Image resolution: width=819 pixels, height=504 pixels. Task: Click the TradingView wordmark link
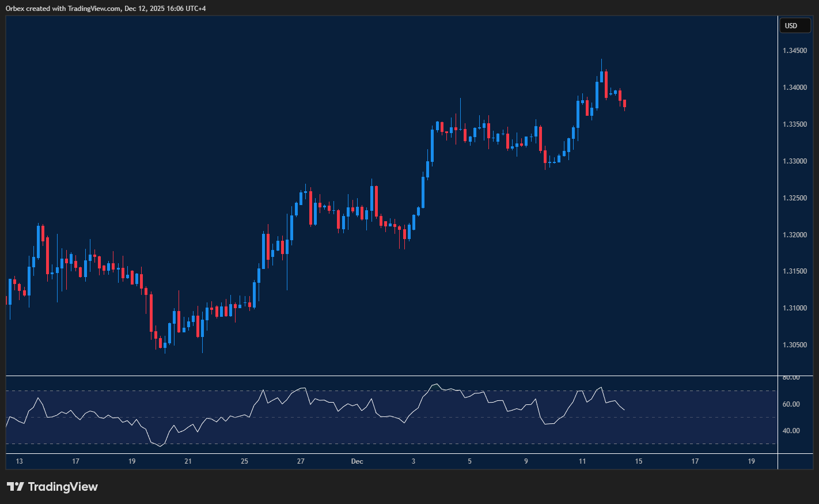point(62,487)
